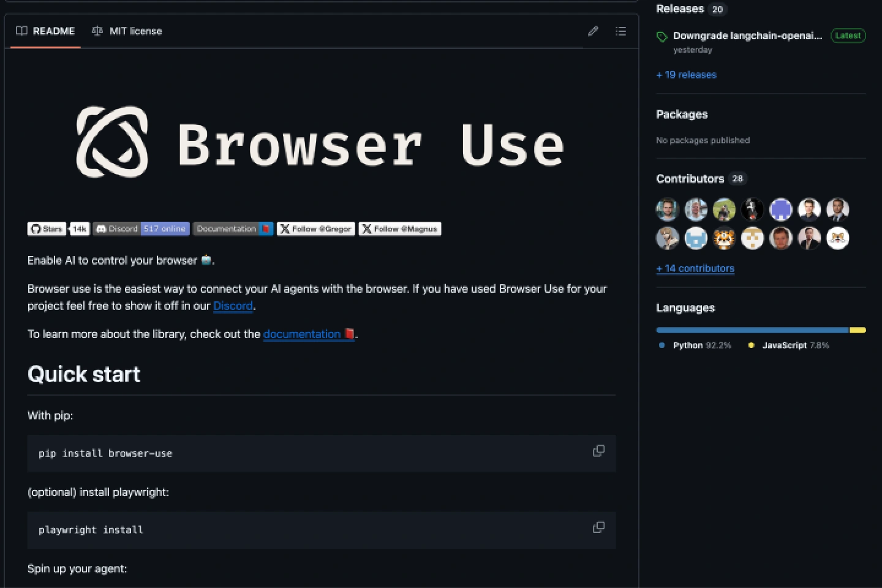Viewport: 882px width, 588px height.
Task: Select the Python 92.2% language entry
Action: point(695,345)
